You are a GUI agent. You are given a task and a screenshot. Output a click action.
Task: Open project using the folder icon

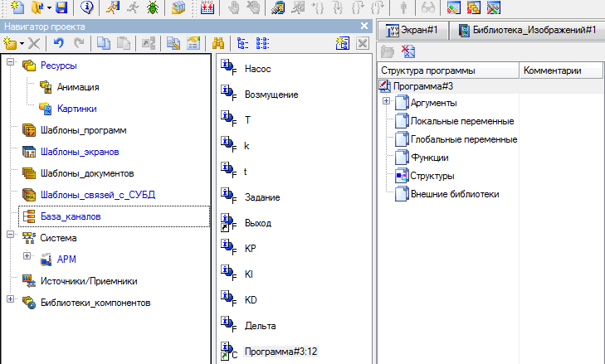click(37, 7)
